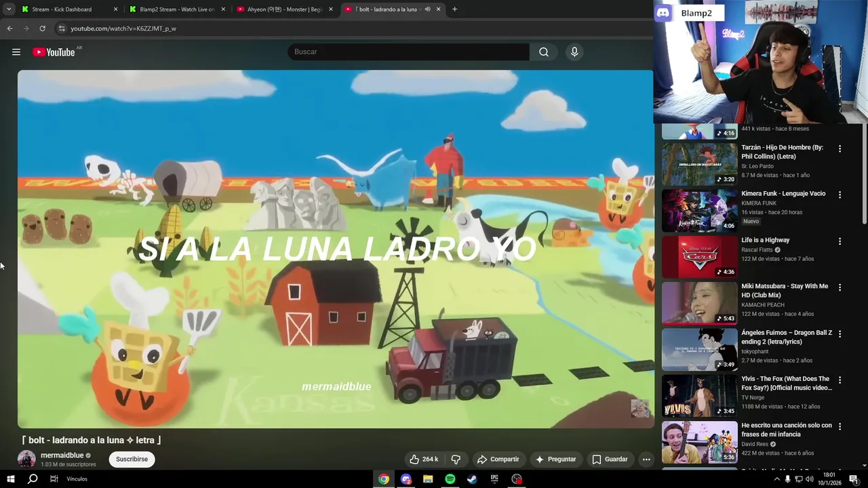
Task: Play Life is a Highway Cars thumbnail
Action: point(699,257)
